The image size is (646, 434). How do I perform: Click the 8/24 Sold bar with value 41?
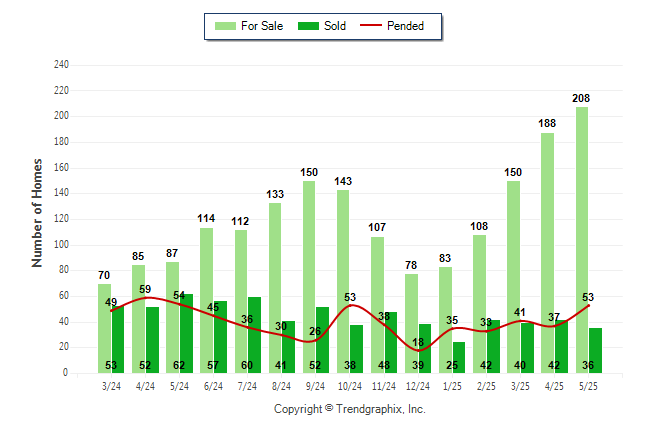(x=288, y=347)
